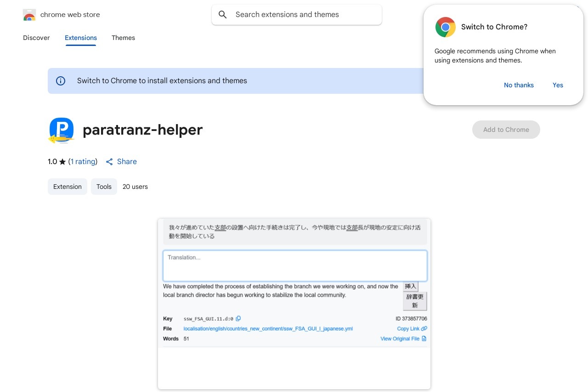Open the 1 rating link
The width and height of the screenshot is (588, 392).
[83, 162]
